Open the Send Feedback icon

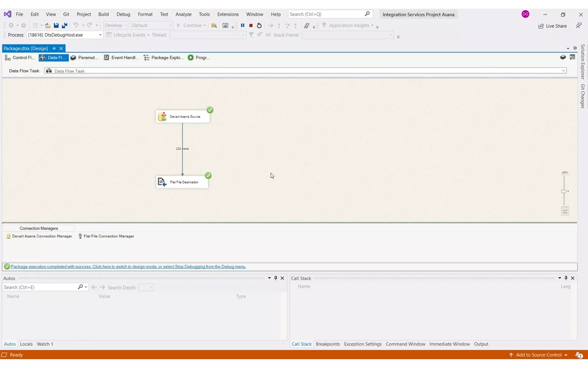click(x=578, y=26)
